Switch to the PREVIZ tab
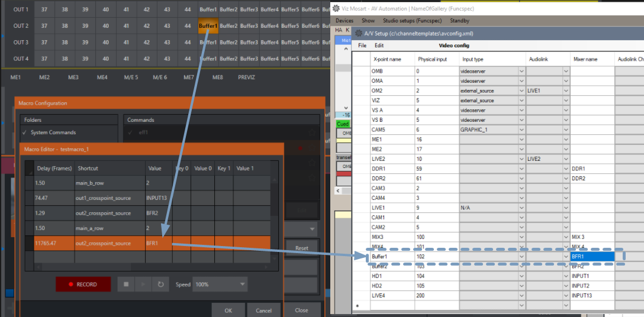Viewport: 644px width, 317px height. coord(246,77)
